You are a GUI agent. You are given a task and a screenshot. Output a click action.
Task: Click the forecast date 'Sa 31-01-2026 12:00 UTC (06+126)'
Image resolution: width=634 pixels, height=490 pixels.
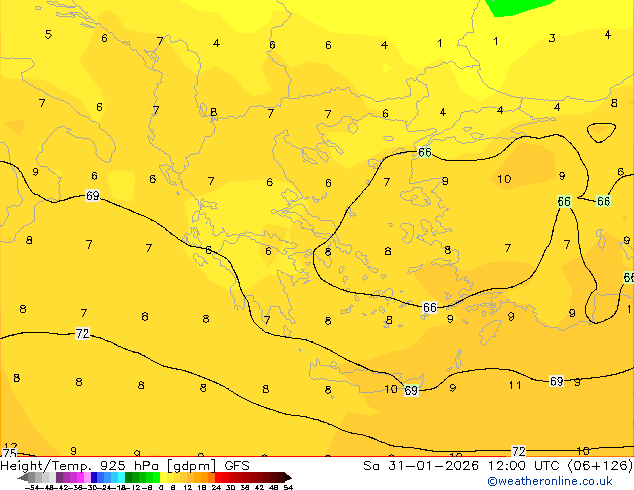click(498, 466)
